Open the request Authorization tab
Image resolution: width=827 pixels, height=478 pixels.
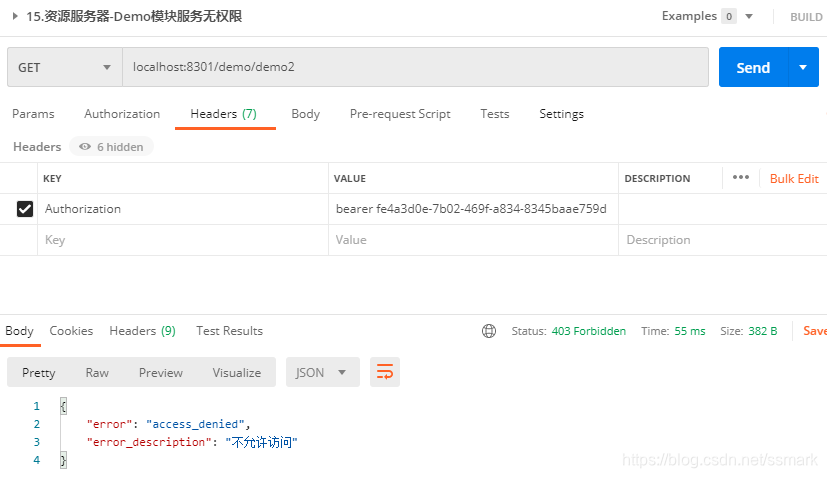[x=122, y=114]
